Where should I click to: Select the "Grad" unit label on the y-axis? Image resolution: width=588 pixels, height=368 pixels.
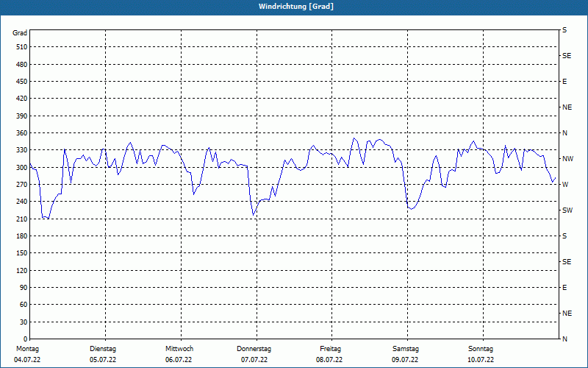tap(20, 33)
